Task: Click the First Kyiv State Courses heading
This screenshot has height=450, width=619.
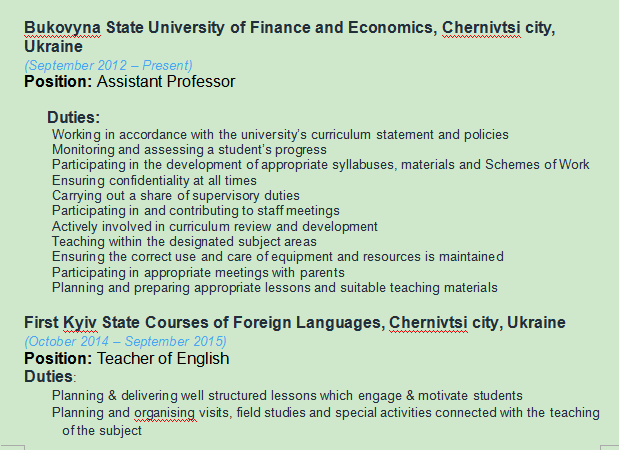Action: click(x=295, y=323)
